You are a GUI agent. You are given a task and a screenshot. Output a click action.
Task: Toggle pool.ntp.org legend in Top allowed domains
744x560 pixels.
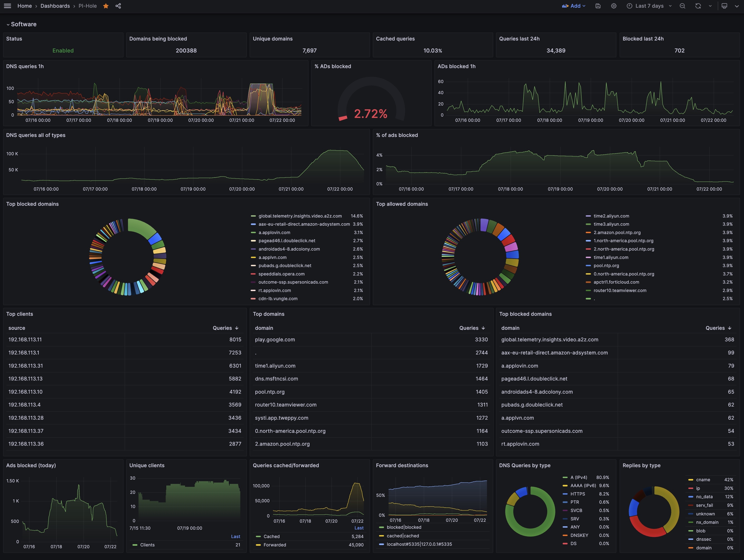click(606, 265)
